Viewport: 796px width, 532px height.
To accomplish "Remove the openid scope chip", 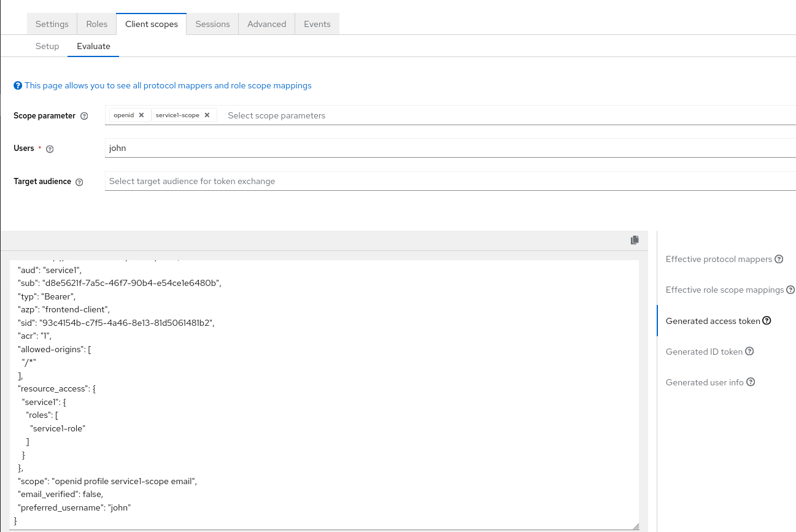I will tap(141, 115).
